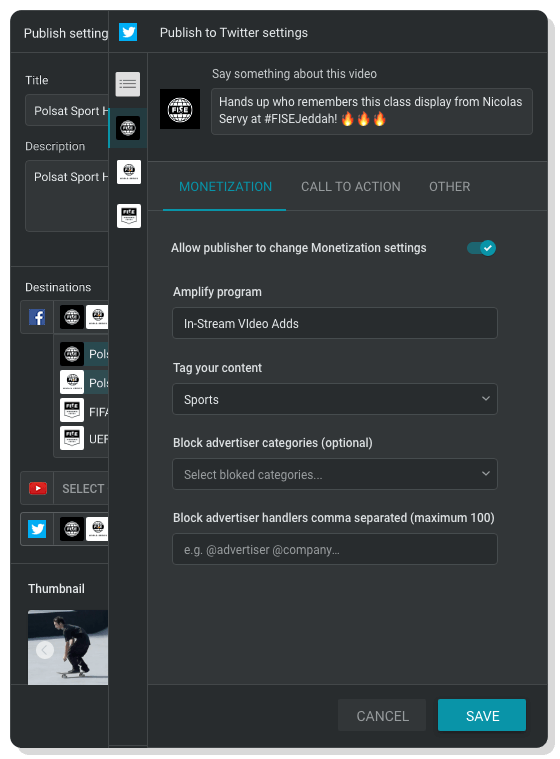Click the Twitter logo in the settings header

[x=128, y=32]
